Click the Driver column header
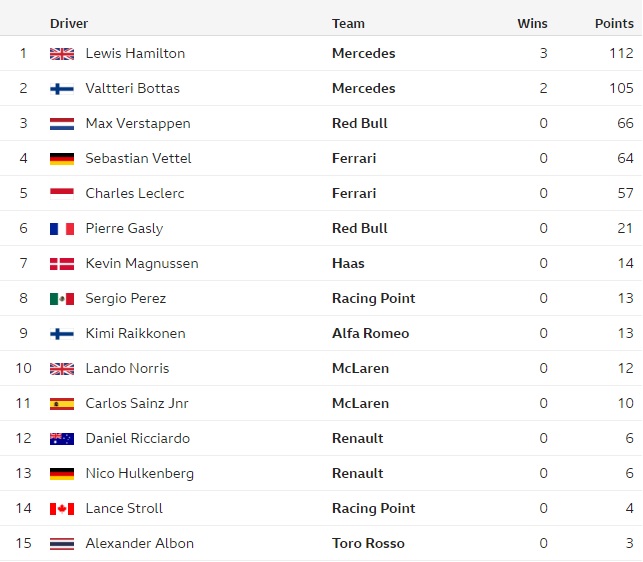 [69, 23]
